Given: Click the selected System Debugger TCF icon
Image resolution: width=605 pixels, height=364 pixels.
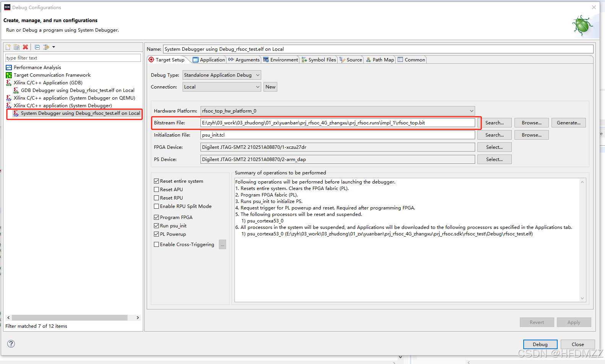Looking at the screenshot, I should click(16, 113).
